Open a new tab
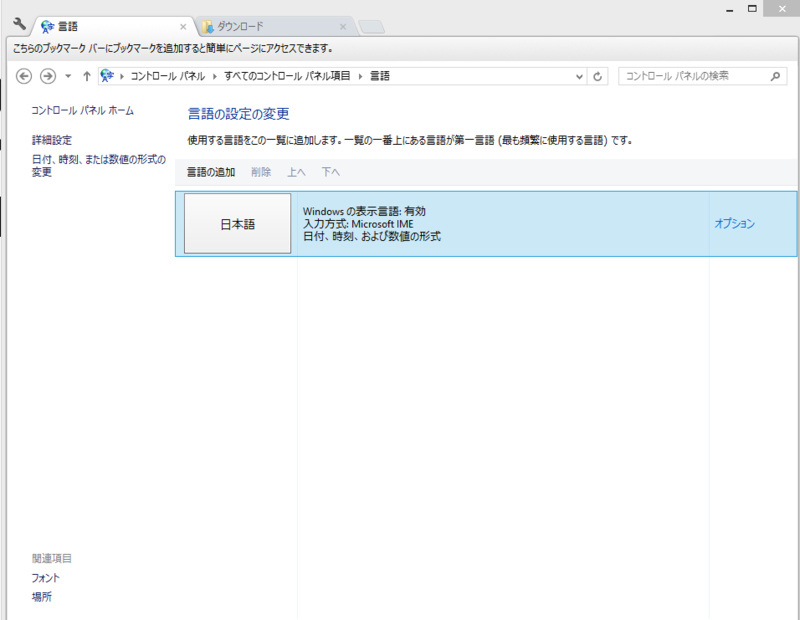This screenshot has height=620, width=800. point(371,27)
